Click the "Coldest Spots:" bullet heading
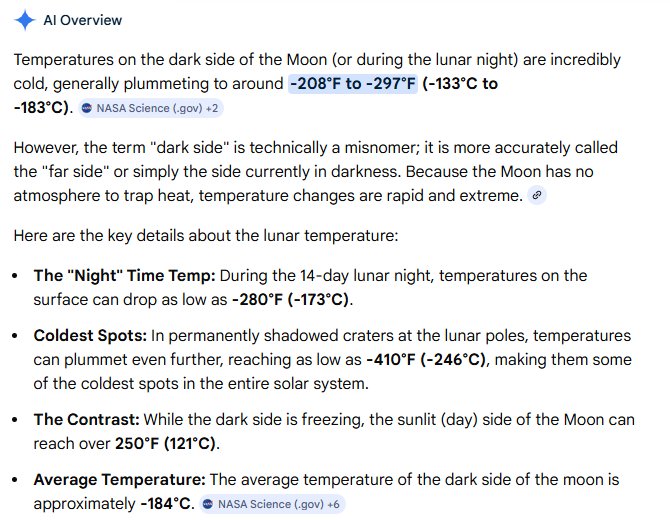Image resolution: width=670 pixels, height=520 pixels. [91, 335]
